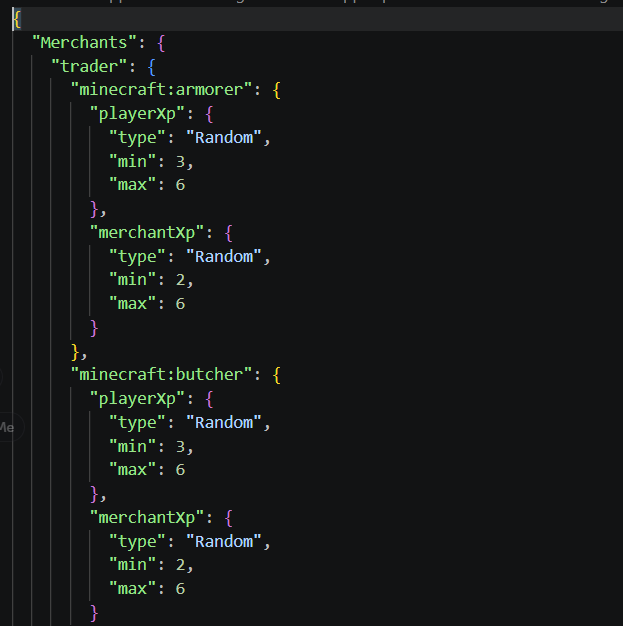The image size is (623, 626).
Task: Place cursor on the "trader" key
Action: click(89, 66)
